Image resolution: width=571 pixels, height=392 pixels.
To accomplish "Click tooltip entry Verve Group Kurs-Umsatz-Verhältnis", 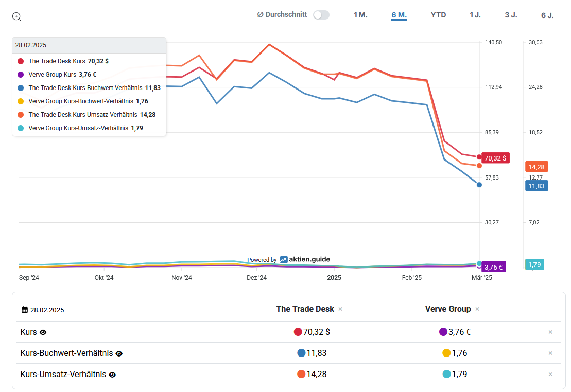I will coord(80,128).
